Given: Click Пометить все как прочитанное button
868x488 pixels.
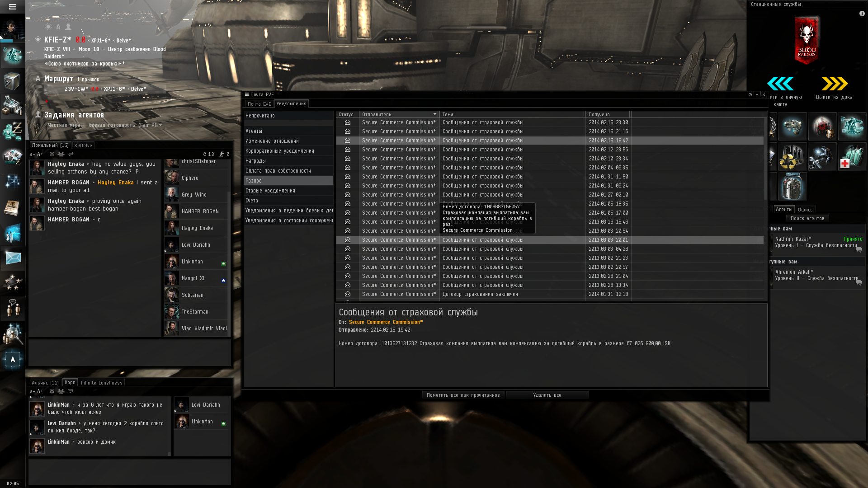Looking at the screenshot, I should pos(463,395).
